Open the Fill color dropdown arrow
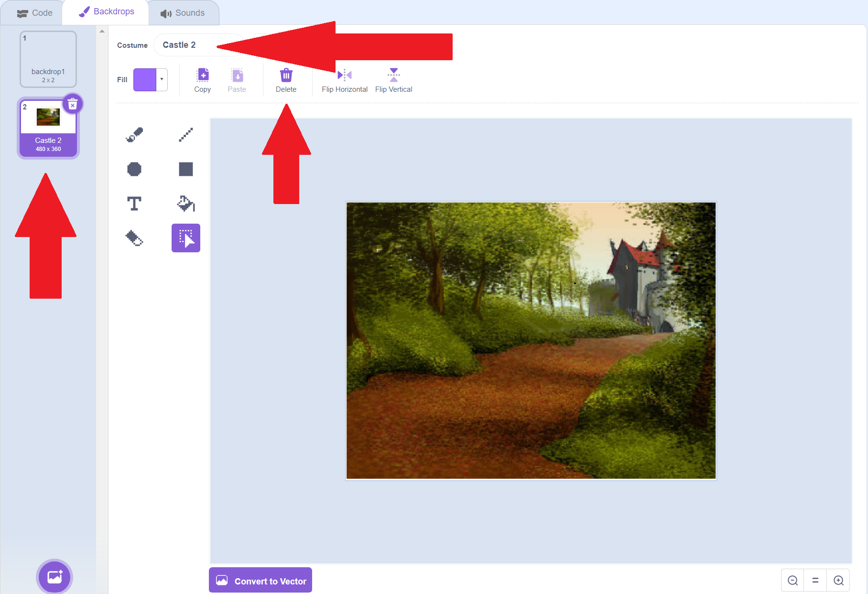Screen dimensions: 868x594 pos(162,79)
